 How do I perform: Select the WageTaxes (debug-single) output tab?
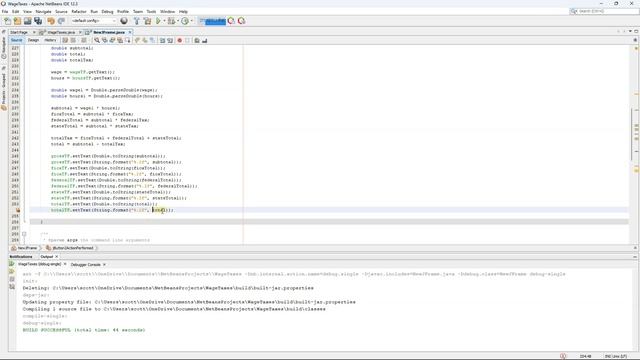tap(39, 264)
